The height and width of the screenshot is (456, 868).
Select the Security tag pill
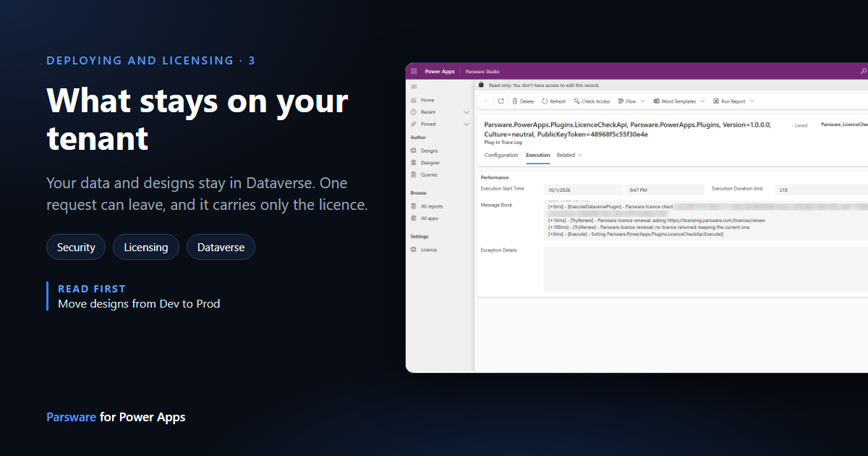pos(76,247)
